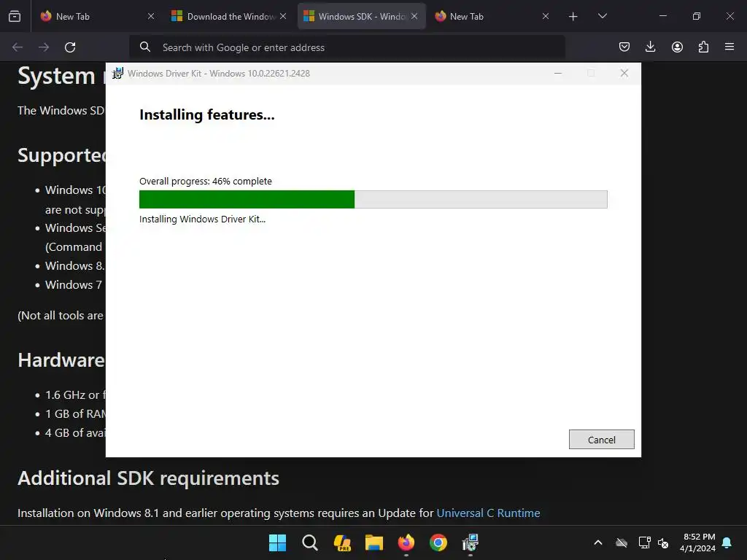Open File Explorer from taskbar
The width and height of the screenshot is (747, 560).
click(374, 542)
